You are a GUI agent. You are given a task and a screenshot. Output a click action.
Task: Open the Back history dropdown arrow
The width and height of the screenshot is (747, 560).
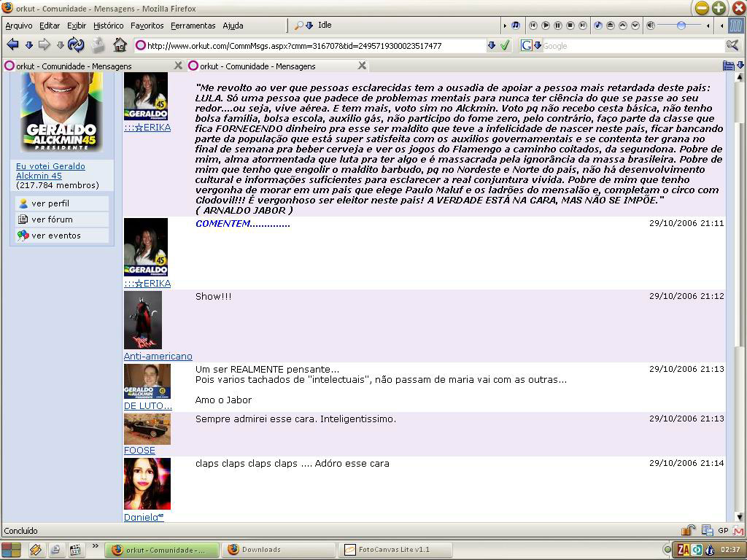(x=29, y=45)
